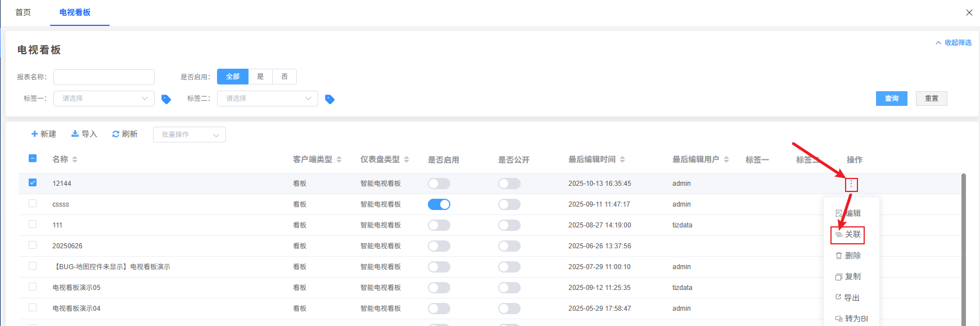Sort by 最后编辑时间 column arrows
Image resolution: width=980 pixels, height=326 pixels.
click(x=622, y=160)
